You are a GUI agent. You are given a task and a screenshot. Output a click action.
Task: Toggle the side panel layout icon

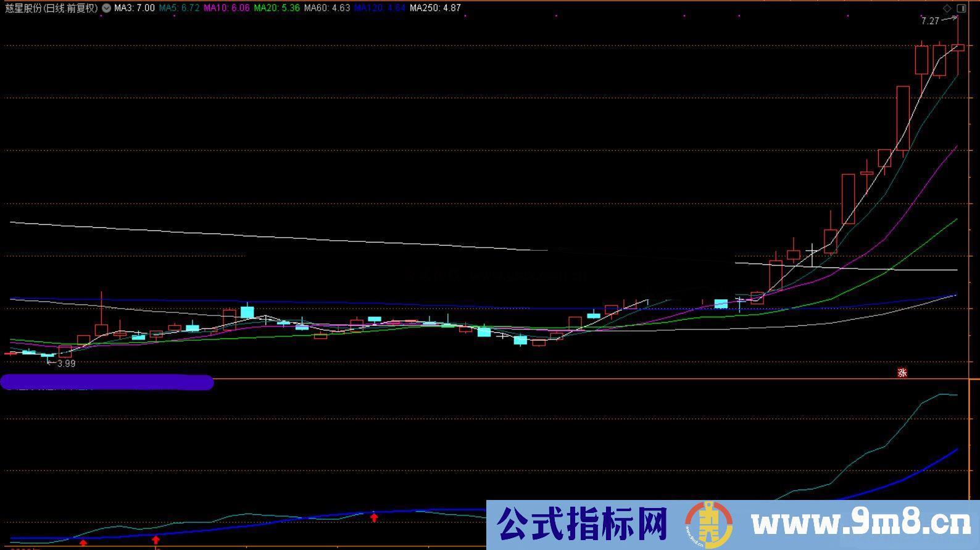pos(961,8)
